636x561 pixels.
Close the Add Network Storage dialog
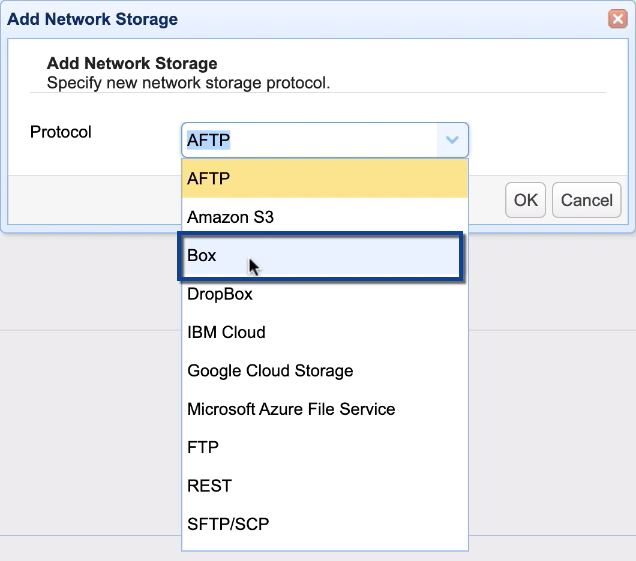pos(617,19)
